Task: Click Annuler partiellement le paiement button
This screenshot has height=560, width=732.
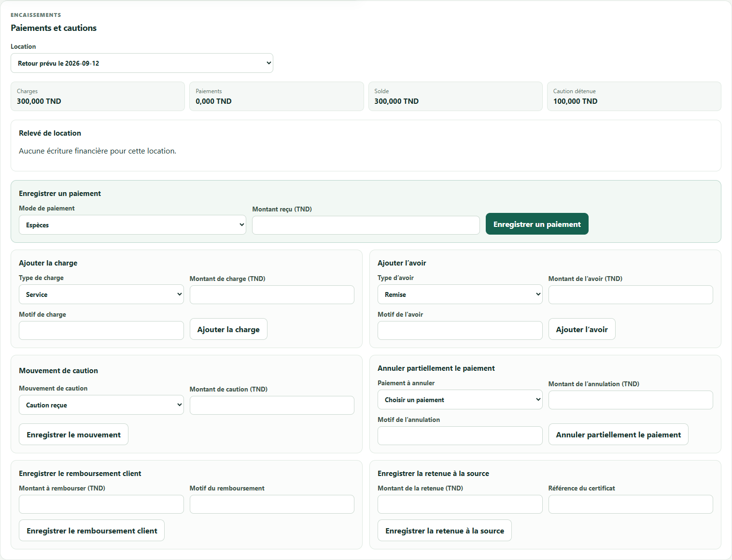Action: 619,434
